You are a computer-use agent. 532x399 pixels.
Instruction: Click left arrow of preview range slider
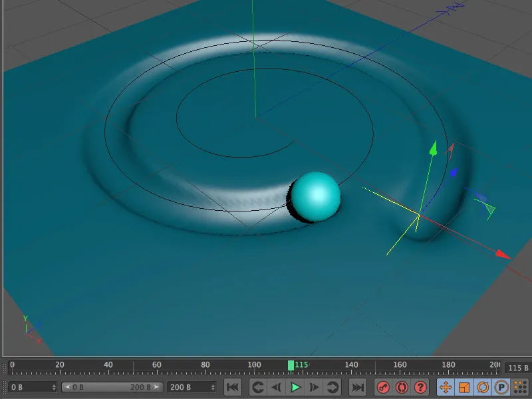click(67, 387)
